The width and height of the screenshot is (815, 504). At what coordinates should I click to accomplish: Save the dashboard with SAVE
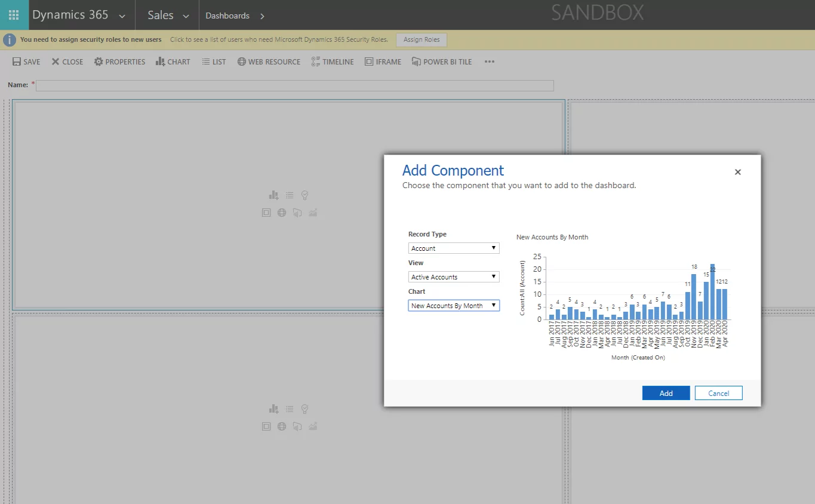[26, 62]
